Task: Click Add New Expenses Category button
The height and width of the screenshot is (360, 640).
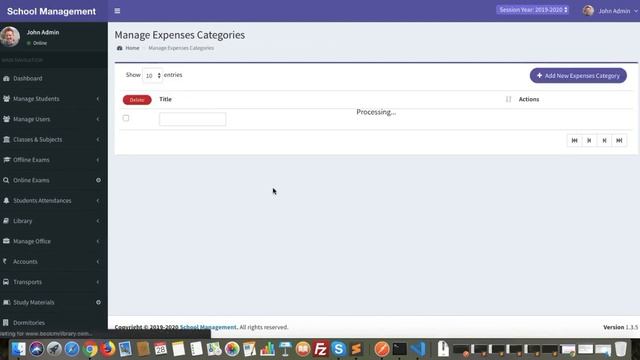Action: [578, 76]
